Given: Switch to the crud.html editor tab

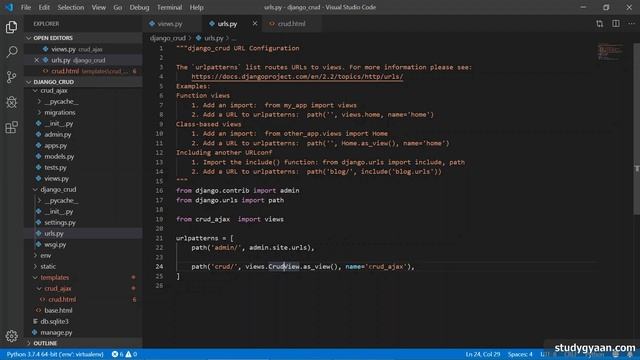Looking at the screenshot, I should pos(291,24).
